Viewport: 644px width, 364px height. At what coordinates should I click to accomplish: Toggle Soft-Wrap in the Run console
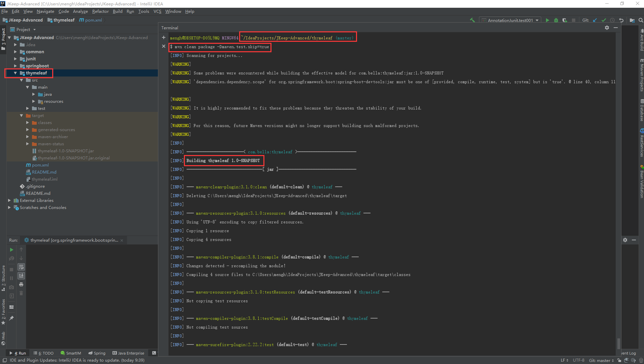click(x=21, y=267)
